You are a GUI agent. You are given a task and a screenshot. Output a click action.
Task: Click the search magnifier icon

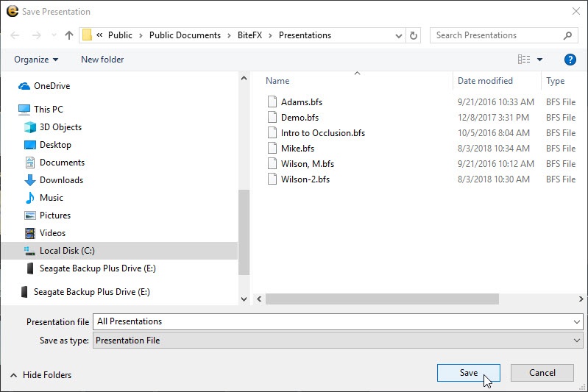point(568,35)
